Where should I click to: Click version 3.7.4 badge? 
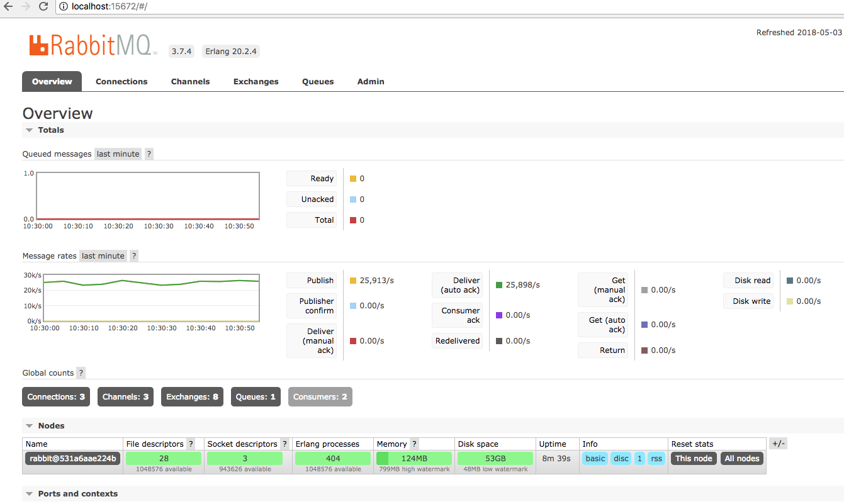(x=181, y=52)
